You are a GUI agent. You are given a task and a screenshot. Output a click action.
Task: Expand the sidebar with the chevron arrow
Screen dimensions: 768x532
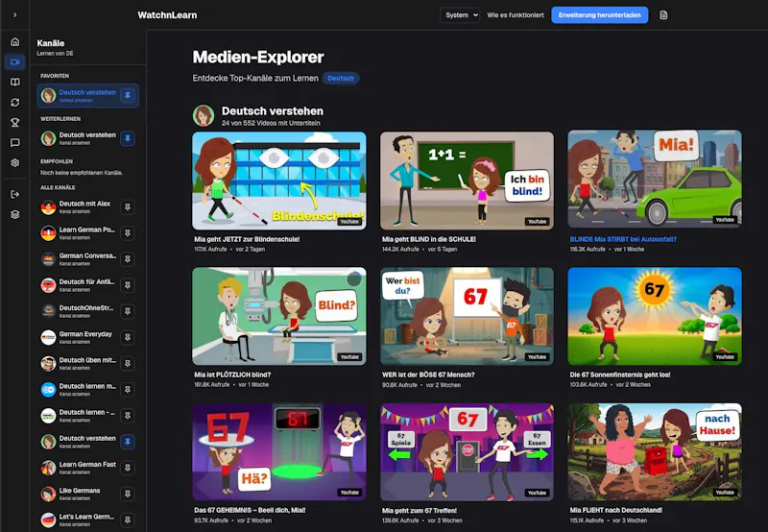pos(14,15)
